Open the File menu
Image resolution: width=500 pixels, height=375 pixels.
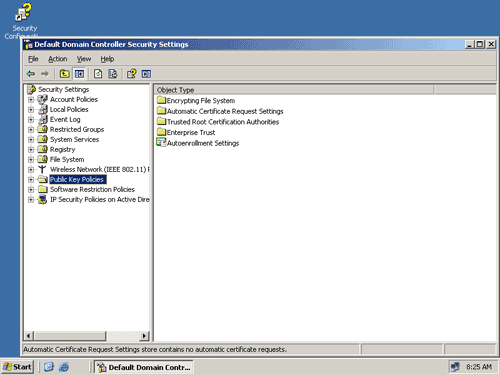[33, 59]
